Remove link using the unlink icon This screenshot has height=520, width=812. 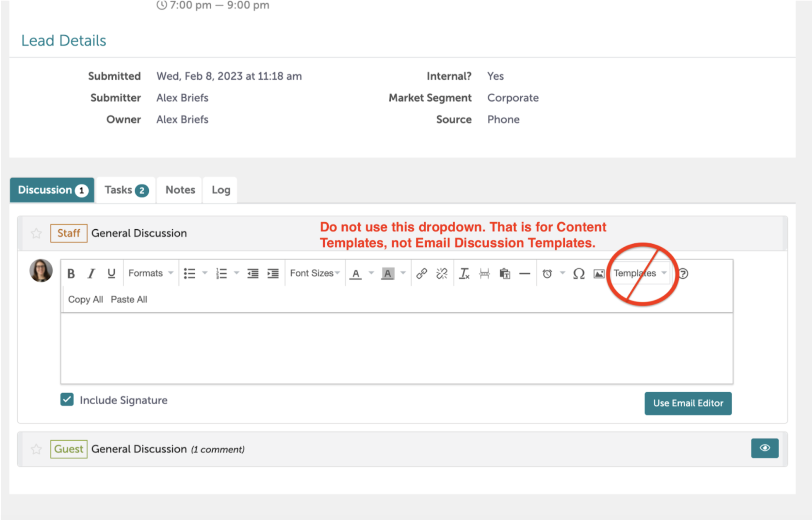(x=442, y=274)
